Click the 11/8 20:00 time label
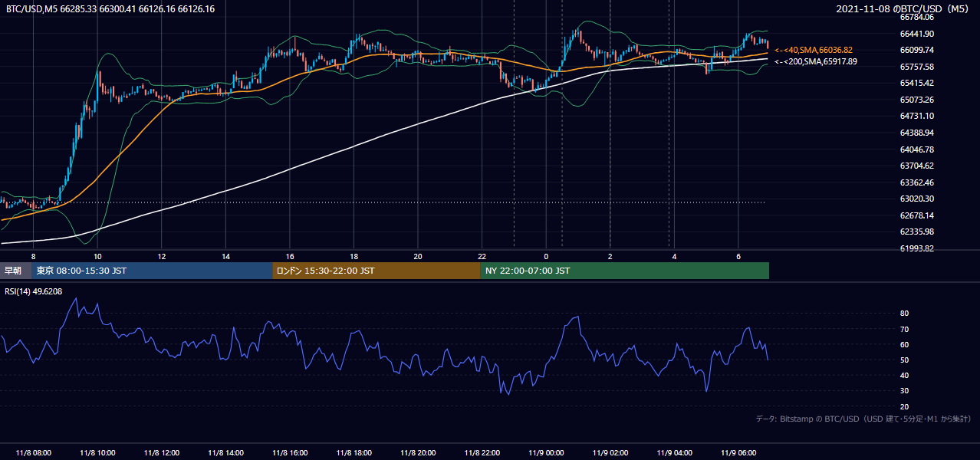This screenshot has height=460, width=980. (418, 452)
